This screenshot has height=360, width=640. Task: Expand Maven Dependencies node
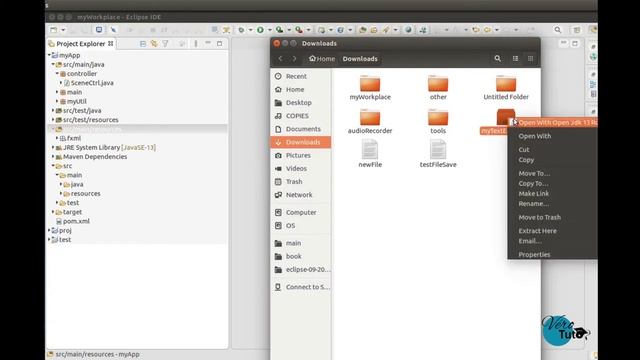pyautogui.click(x=53, y=157)
